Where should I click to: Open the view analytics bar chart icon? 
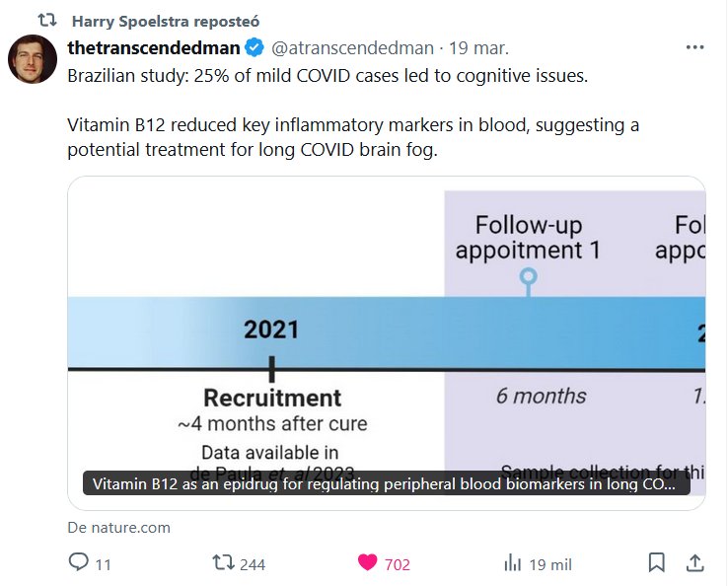(512, 563)
